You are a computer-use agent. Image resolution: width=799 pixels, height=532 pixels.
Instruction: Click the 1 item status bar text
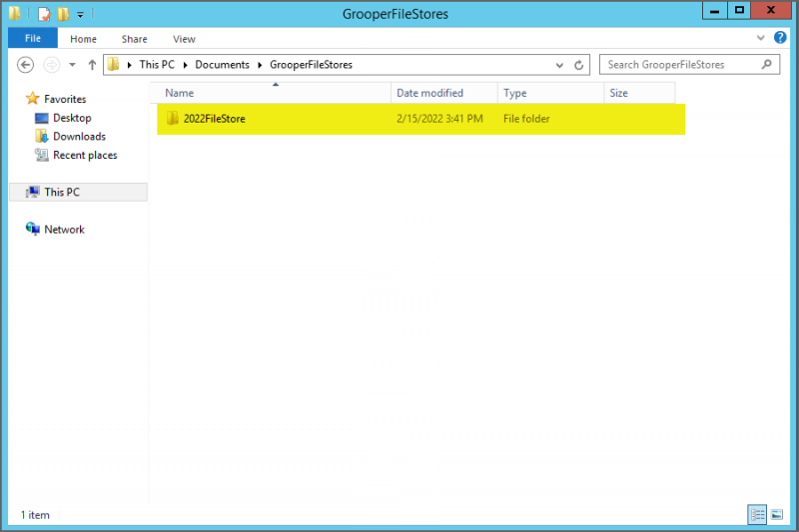click(35, 515)
